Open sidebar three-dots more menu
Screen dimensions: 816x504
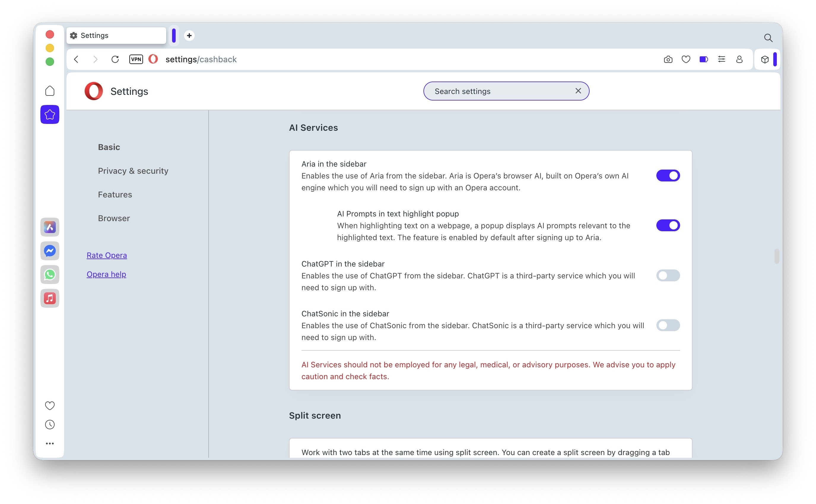click(x=50, y=444)
